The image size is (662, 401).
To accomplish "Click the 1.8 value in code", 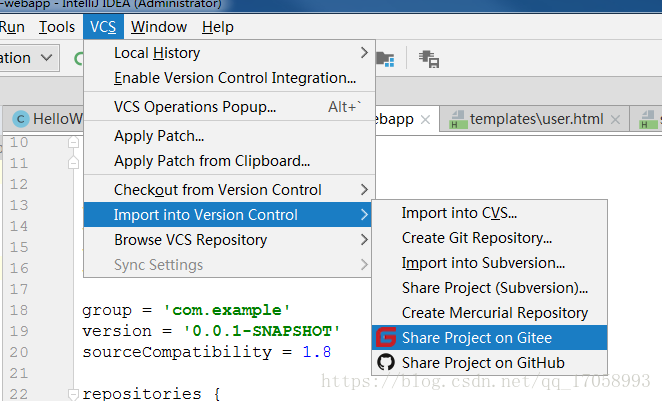I will point(317,352).
